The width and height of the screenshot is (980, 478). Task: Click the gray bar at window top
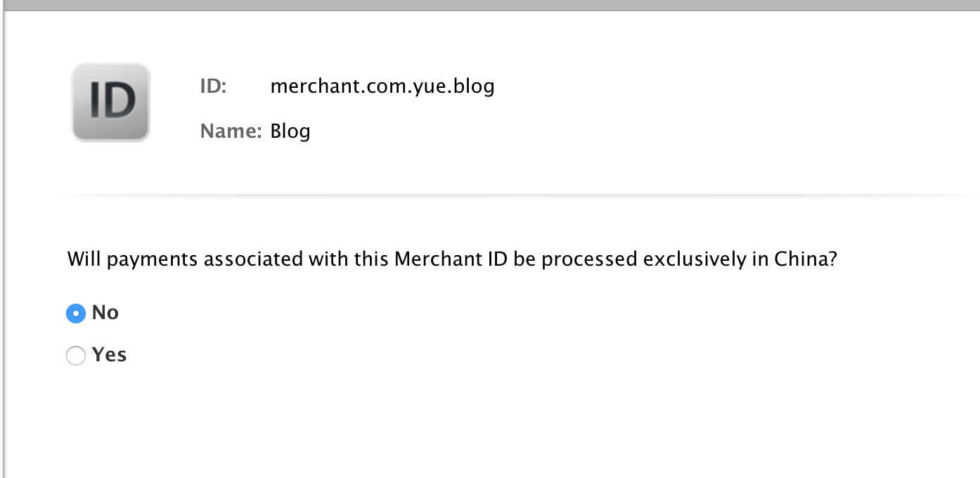[x=490, y=5]
